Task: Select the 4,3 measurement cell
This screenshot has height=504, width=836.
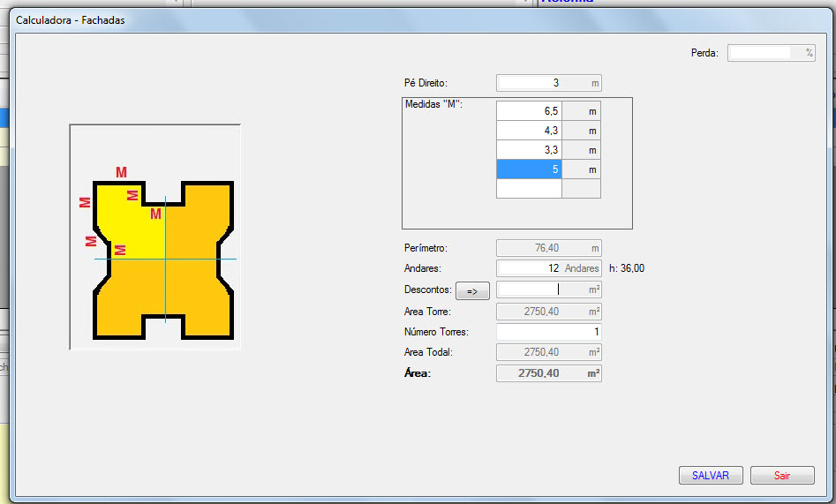Action: coord(529,131)
